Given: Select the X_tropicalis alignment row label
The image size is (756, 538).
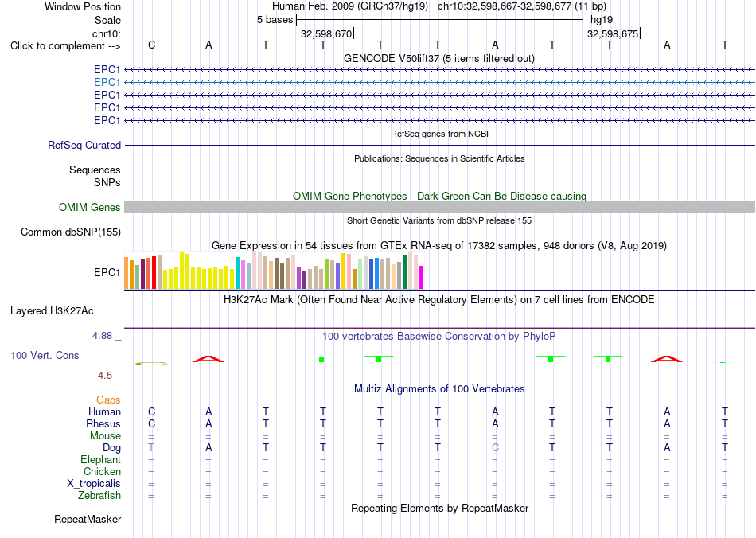Looking at the screenshot, I should [x=94, y=484].
